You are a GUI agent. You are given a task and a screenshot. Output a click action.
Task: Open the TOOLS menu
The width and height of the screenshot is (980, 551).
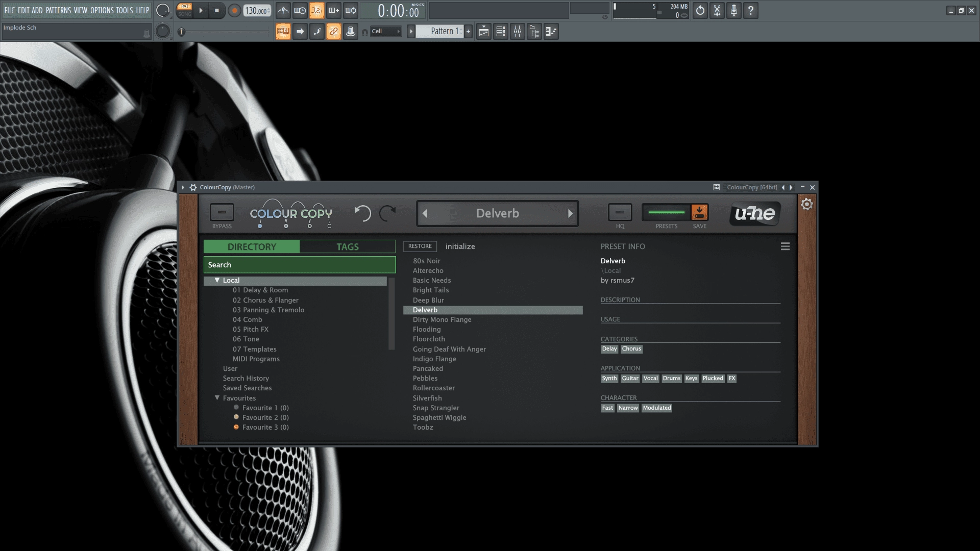[124, 10]
